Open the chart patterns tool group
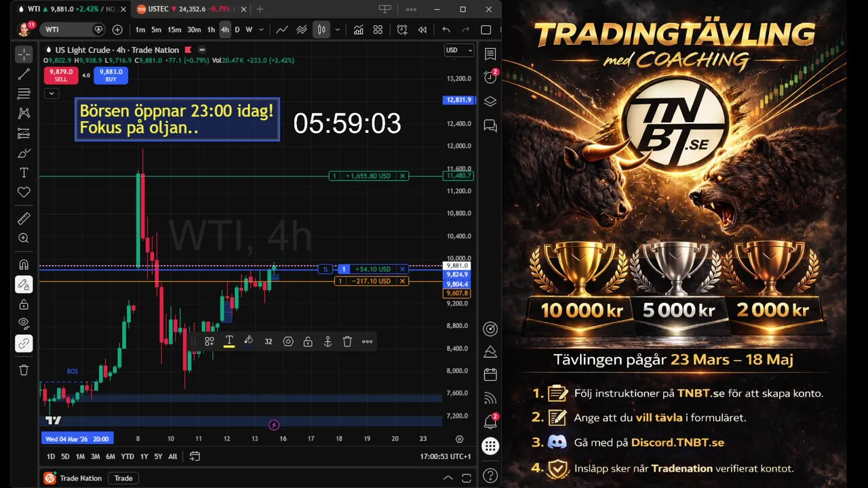Viewport: 868px width, 488px height. point(24,113)
